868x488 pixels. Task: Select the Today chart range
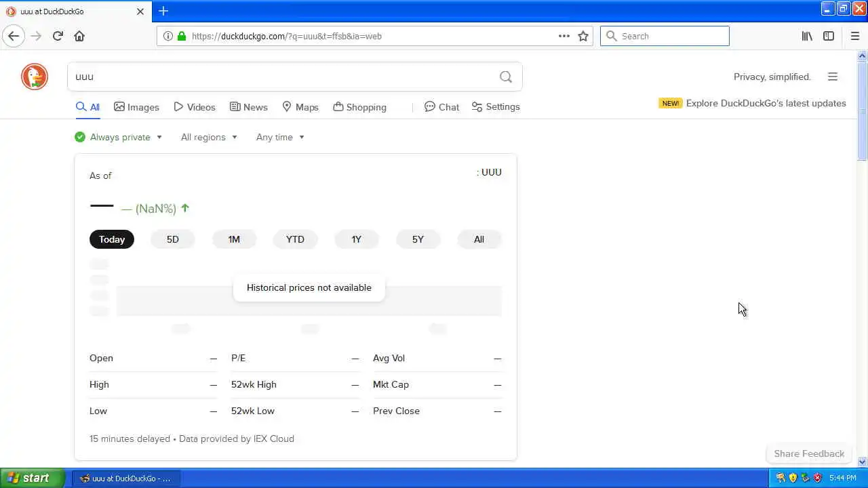[x=112, y=239]
